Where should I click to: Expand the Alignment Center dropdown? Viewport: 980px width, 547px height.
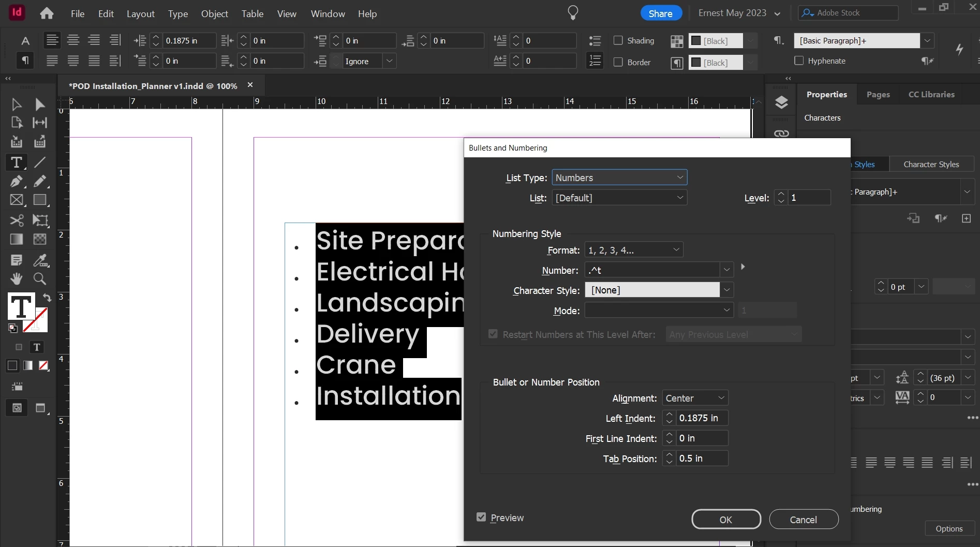(x=695, y=398)
